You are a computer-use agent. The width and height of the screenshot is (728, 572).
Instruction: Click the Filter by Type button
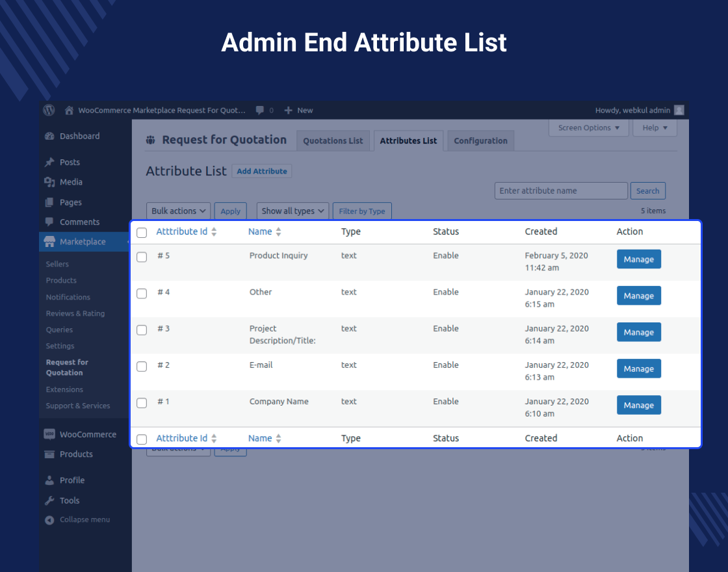pos(362,211)
